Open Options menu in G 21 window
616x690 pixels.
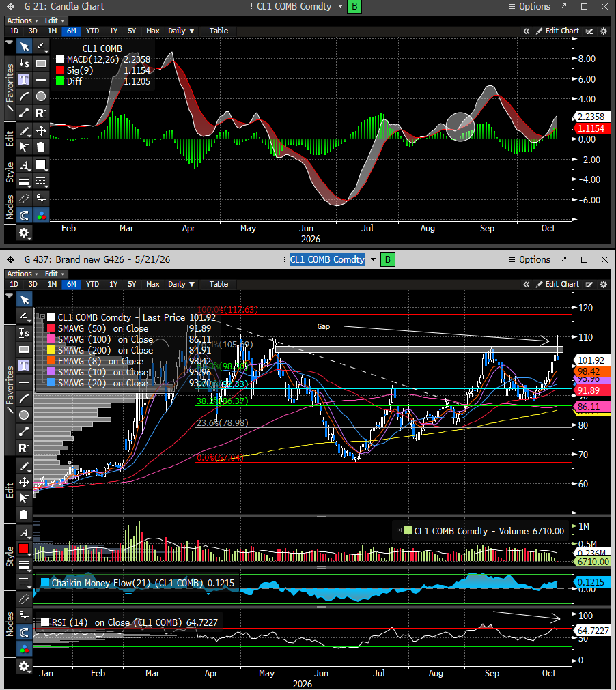tap(529, 7)
